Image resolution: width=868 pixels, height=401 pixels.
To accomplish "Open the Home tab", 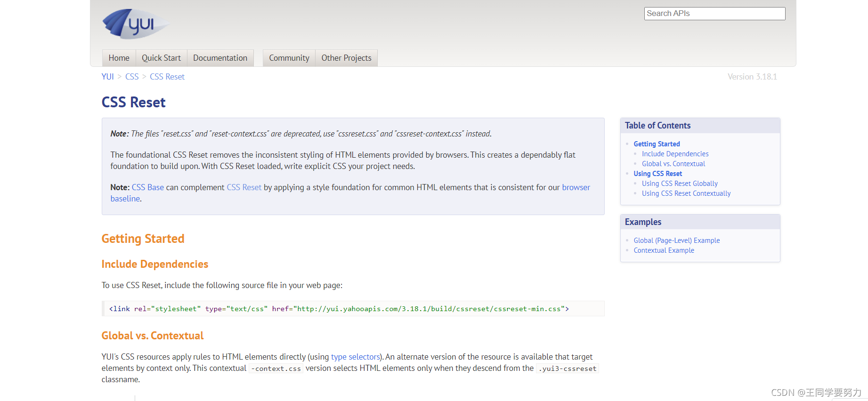I will click(x=119, y=58).
